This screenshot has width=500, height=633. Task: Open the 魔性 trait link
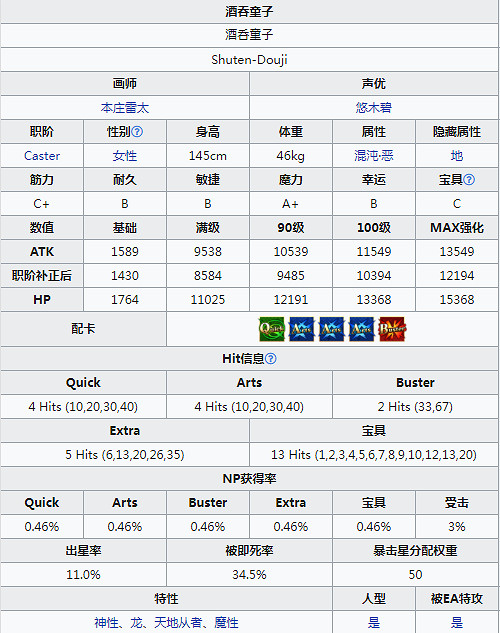226,623
